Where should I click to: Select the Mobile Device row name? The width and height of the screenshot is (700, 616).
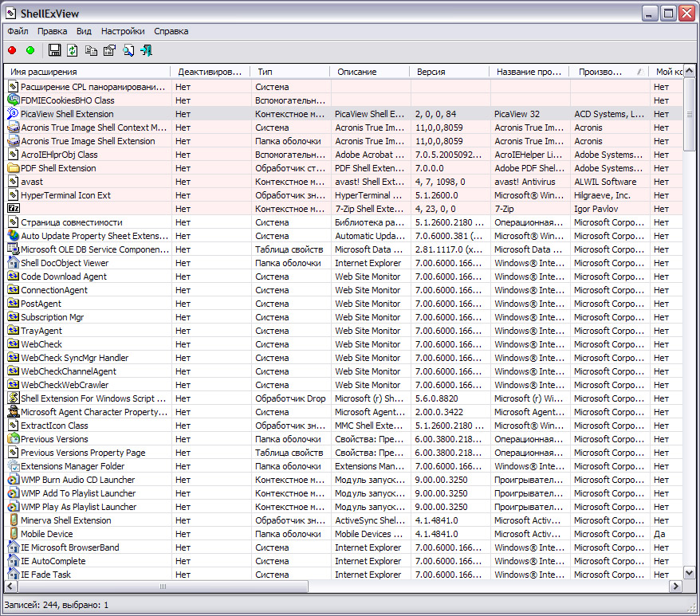click(47, 534)
